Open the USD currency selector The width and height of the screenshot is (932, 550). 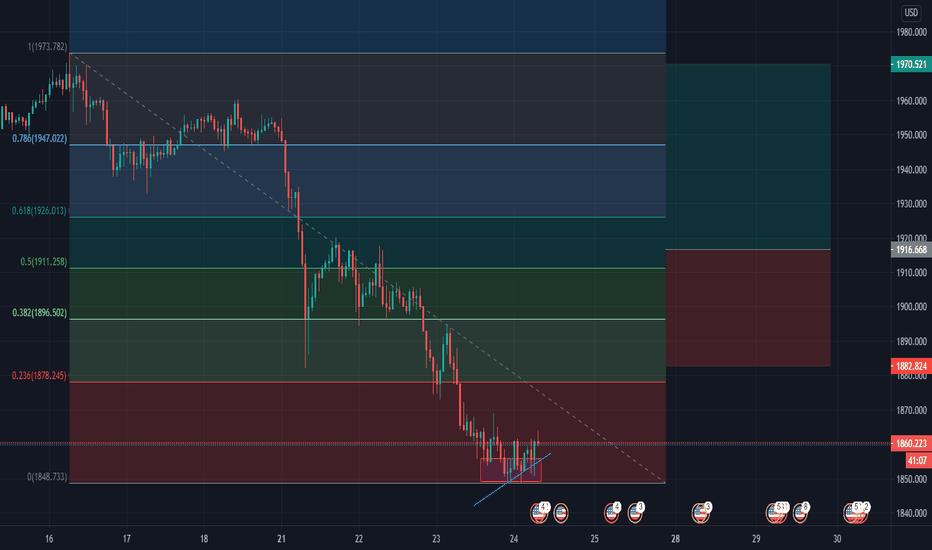911,12
